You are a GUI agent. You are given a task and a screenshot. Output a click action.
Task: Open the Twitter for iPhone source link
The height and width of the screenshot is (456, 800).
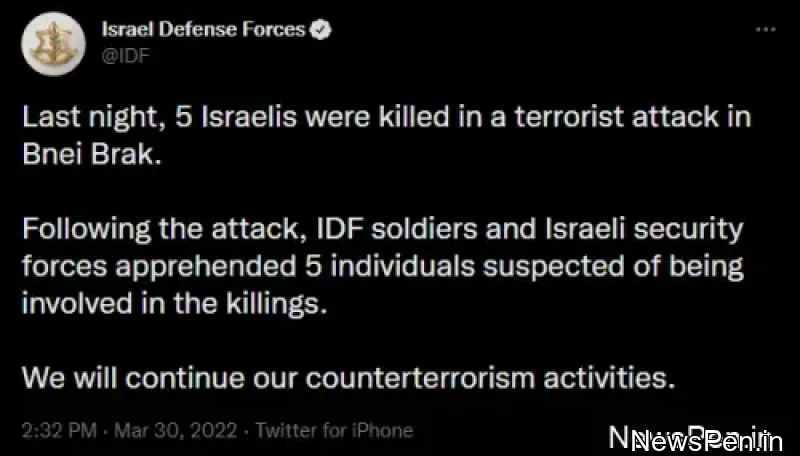(334, 431)
